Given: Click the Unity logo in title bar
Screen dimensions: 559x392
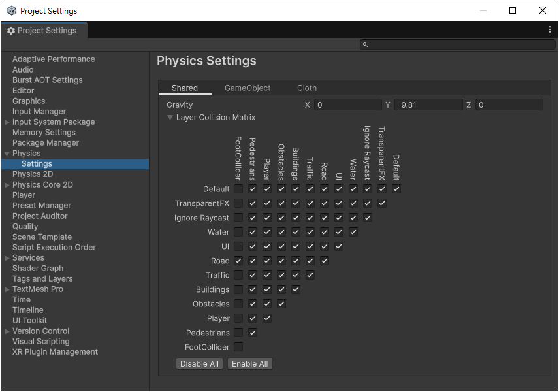Looking at the screenshot, I should [x=12, y=10].
